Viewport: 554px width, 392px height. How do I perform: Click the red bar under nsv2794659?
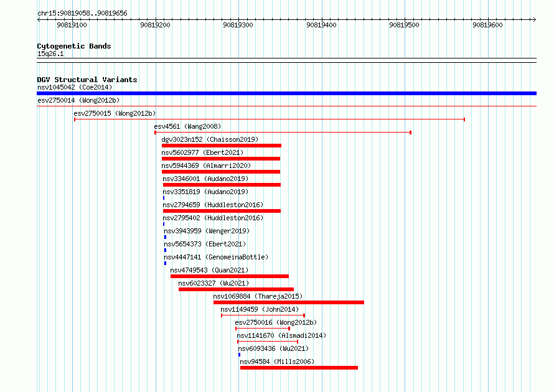[222, 211]
